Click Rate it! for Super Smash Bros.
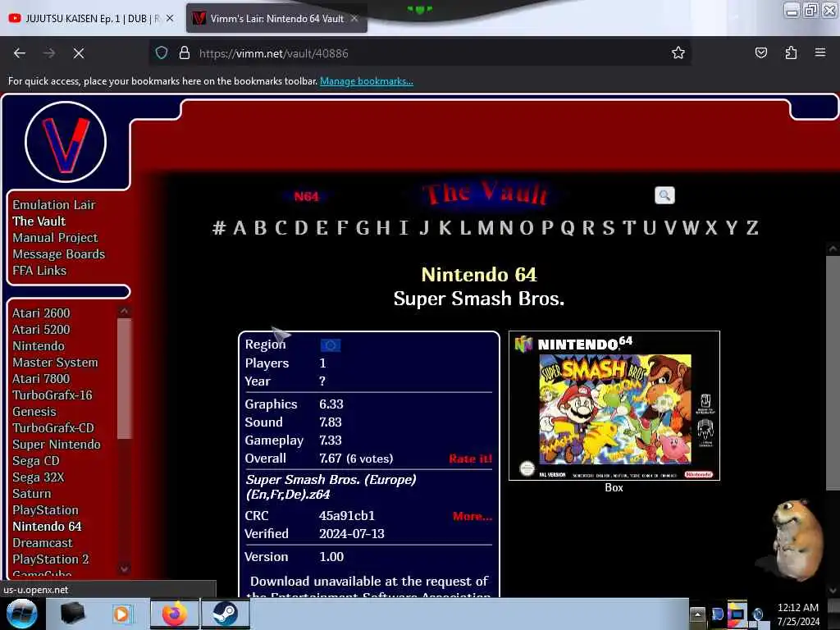 tap(470, 459)
